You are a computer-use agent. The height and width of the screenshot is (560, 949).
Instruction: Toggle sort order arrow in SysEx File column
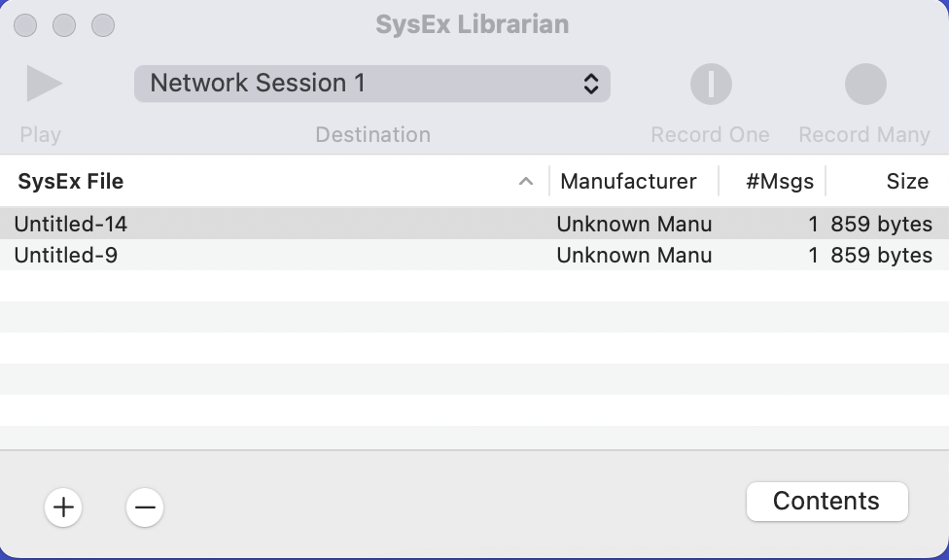click(x=526, y=181)
